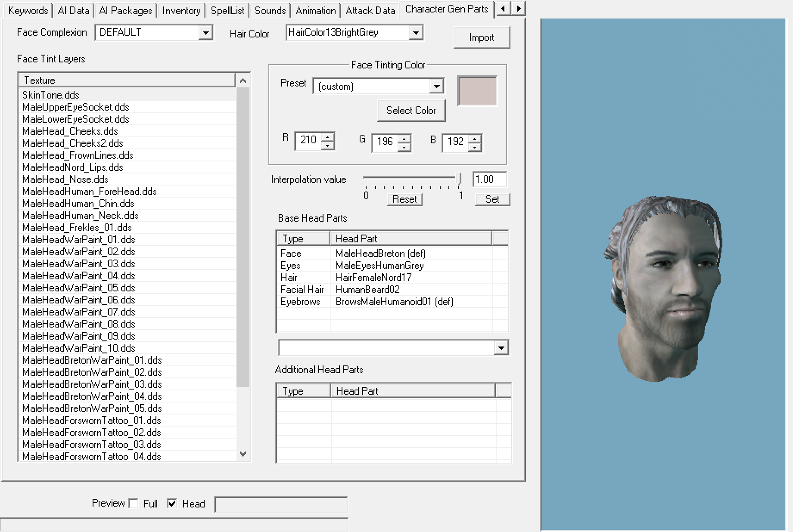Increase the G value with spinner up

pyautogui.click(x=404, y=139)
